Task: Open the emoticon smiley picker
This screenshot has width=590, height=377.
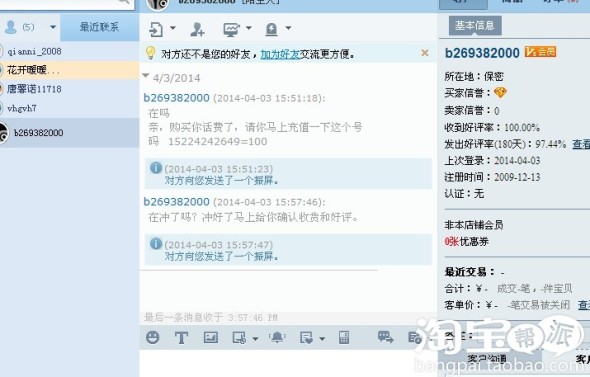Action: click(x=152, y=337)
